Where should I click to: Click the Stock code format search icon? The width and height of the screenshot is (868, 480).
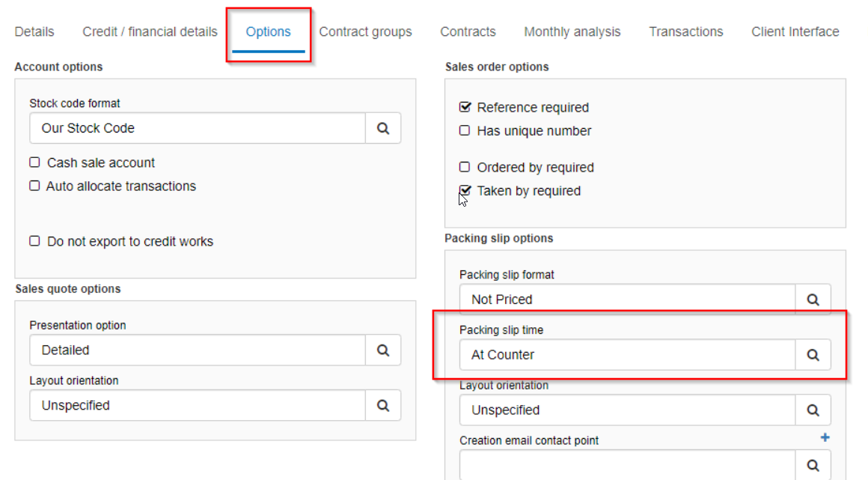click(383, 128)
